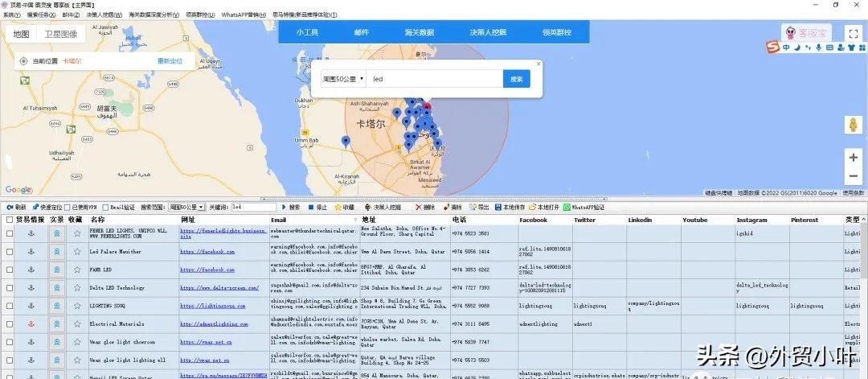Switch to the 卫星图像 satellite map tab
Image resolution: width=868 pixels, height=379 pixels.
60,34
